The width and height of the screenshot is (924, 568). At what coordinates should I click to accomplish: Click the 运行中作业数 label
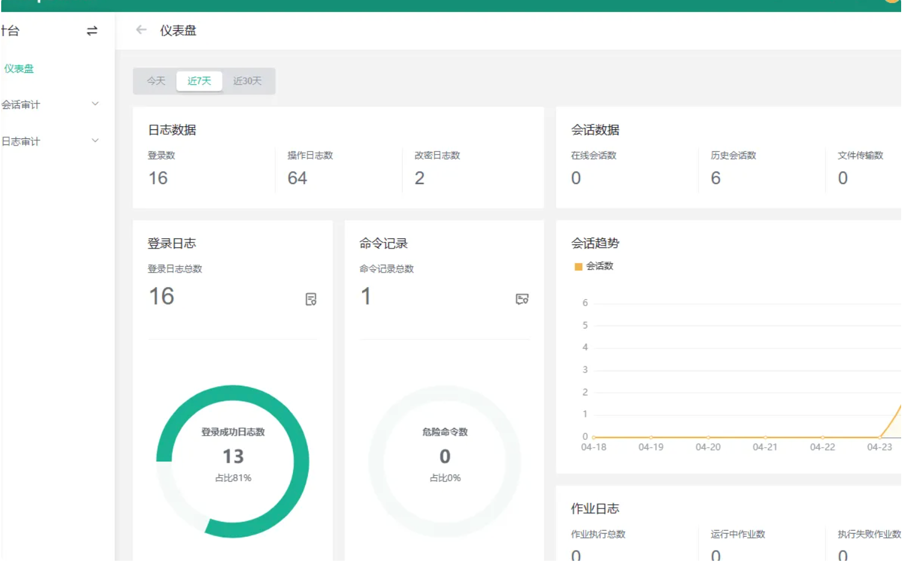tap(738, 534)
